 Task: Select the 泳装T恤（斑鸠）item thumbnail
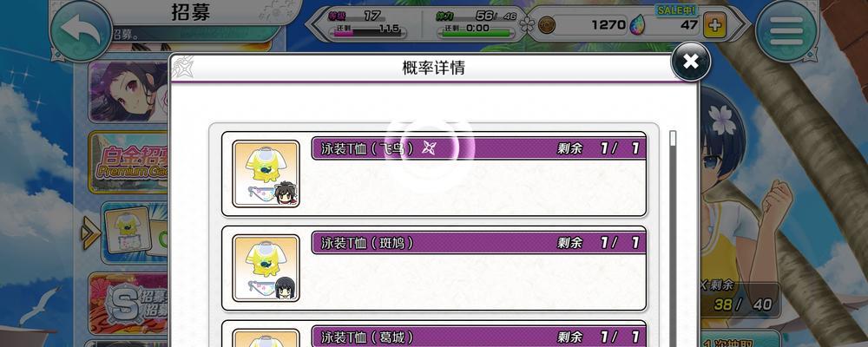[266, 268]
